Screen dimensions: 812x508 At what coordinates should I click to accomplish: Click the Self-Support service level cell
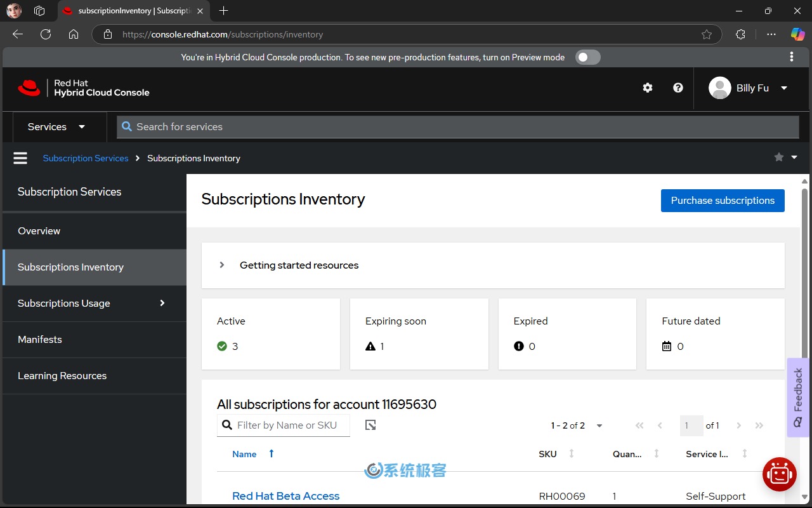click(716, 497)
